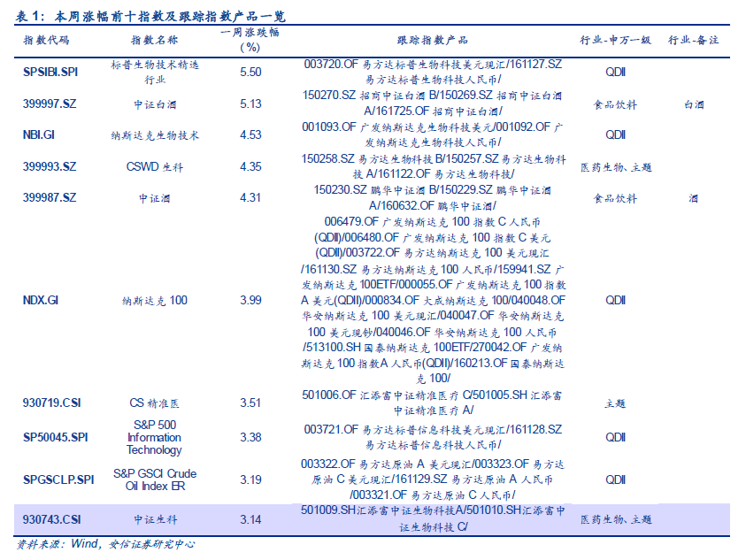This screenshot has height=560, width=746.
Task: Select the '指数名称' column header
Action: (155, 40)
